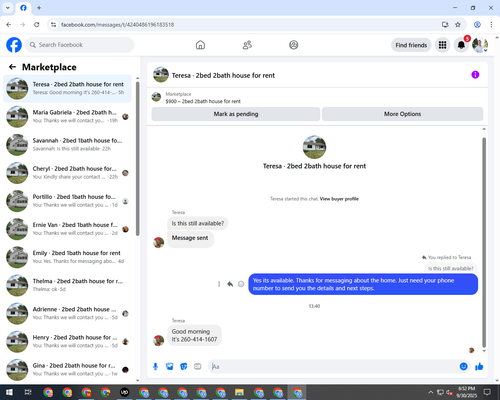Viewport: 500px width, 400px height.
Task: Click the large house thumbnail in chat
Action: [314, 147]
